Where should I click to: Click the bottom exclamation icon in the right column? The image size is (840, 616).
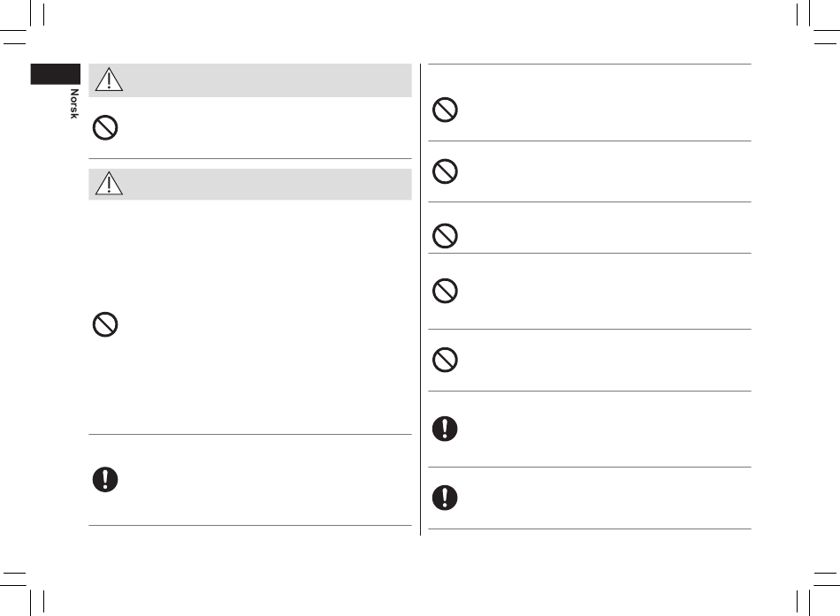[445, 498]
